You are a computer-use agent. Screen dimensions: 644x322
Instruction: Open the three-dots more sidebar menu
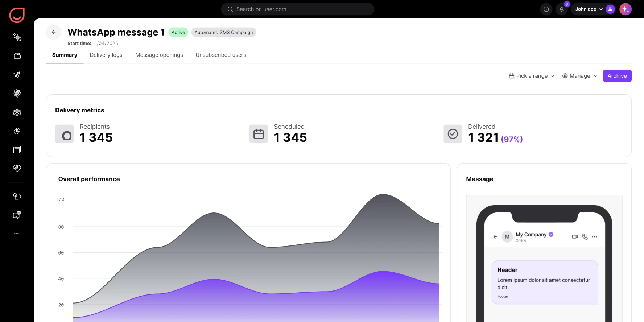click(16, 234)
